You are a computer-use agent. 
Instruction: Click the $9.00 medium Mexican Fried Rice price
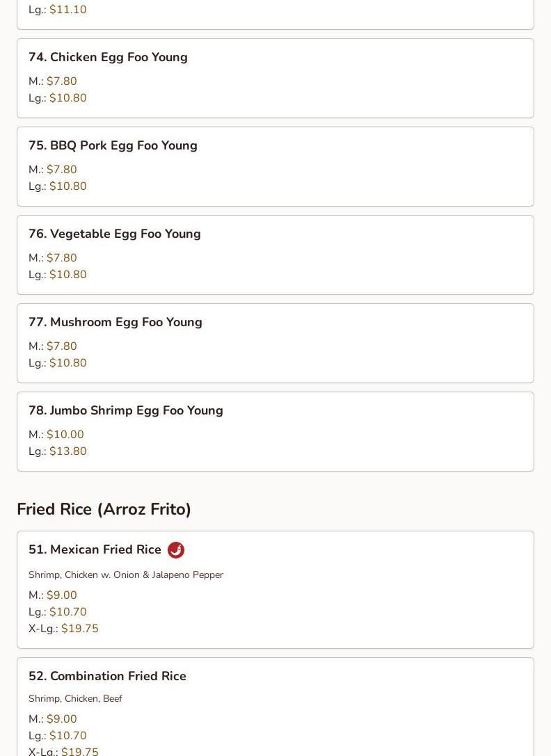point(62,595)
